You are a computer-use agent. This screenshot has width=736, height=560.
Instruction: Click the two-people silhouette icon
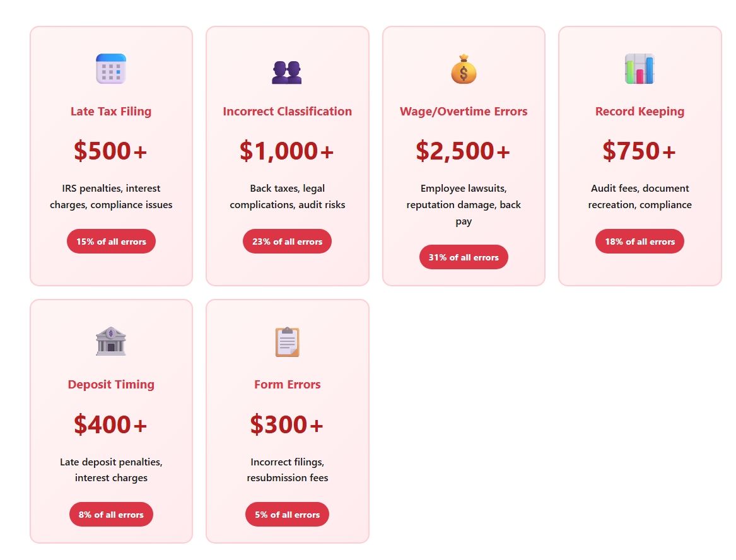coord(287,73)
